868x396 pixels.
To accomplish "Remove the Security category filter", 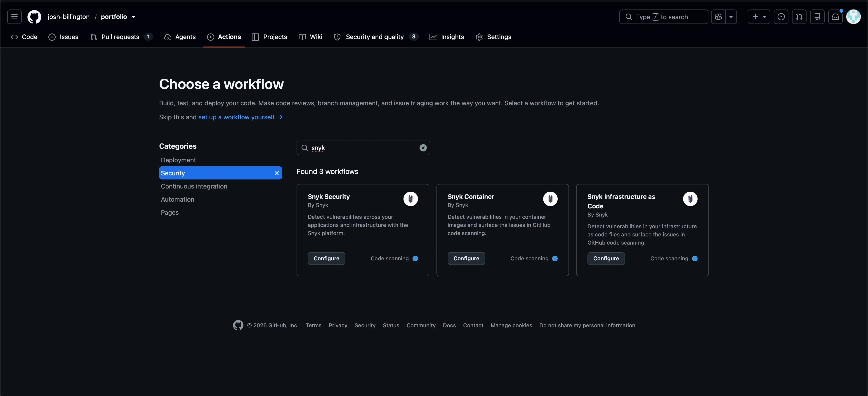I will click(x=277, y=173).
